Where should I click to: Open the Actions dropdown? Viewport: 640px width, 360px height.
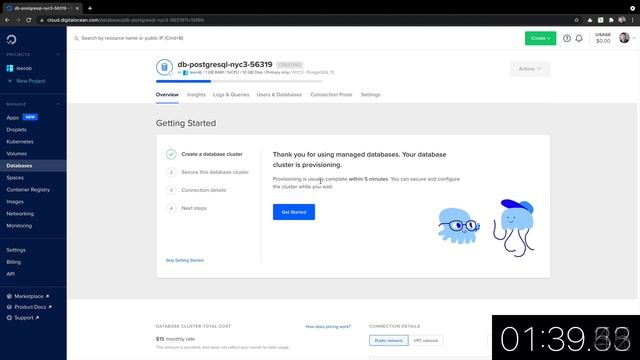pyautogui.click(x=530, y=69)
